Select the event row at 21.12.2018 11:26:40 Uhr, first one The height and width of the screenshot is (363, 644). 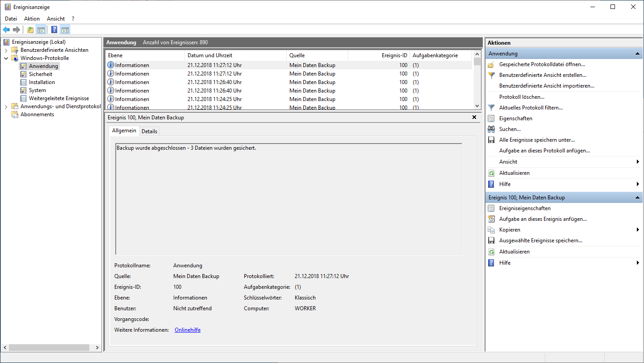click(289, 82)
